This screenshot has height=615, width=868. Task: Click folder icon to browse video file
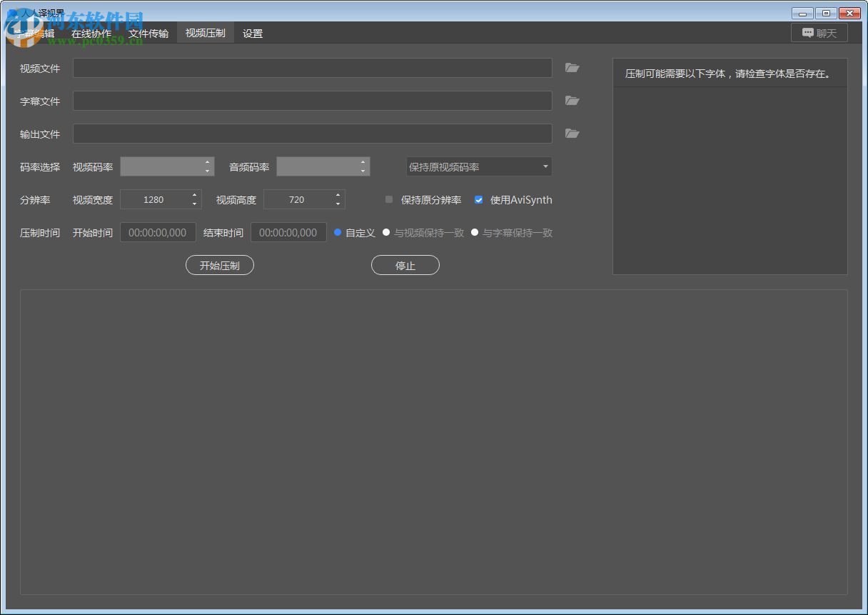point(572,68)
